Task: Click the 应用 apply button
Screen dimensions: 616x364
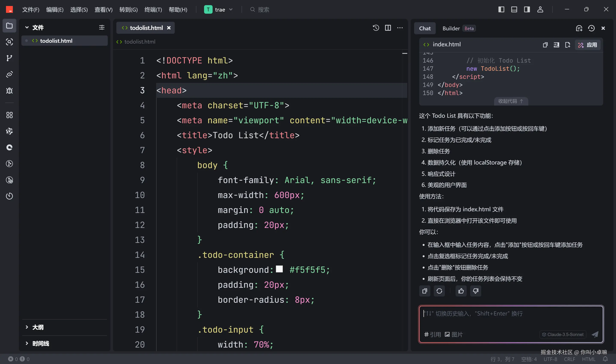Action: pos(588,45)
